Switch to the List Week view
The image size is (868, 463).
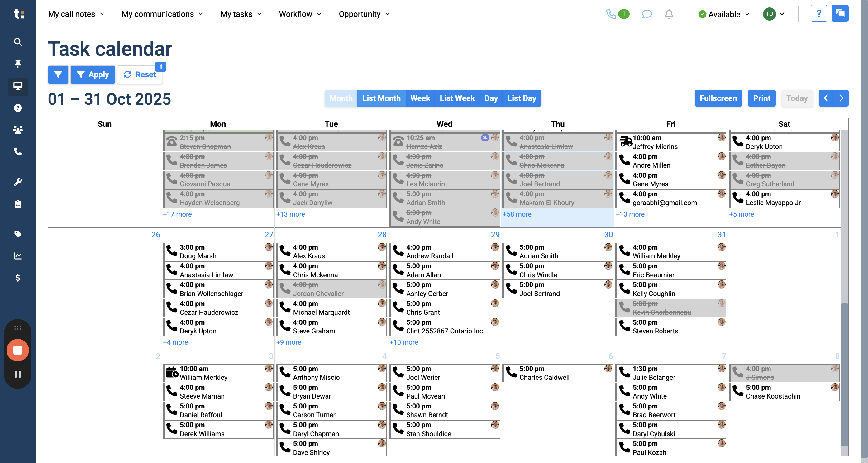[x=457, y=98]
